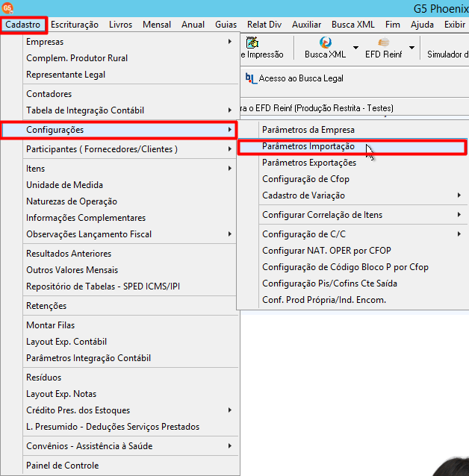The image size is (469, 476).
Task: Click the Acesso ao Busca Legal link
Action: [301, 78]
